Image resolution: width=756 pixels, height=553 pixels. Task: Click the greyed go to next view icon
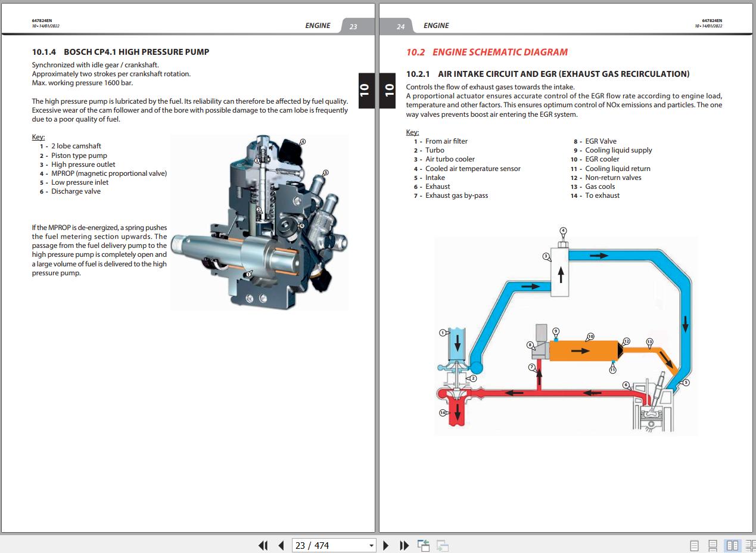(x=443, y=545)
